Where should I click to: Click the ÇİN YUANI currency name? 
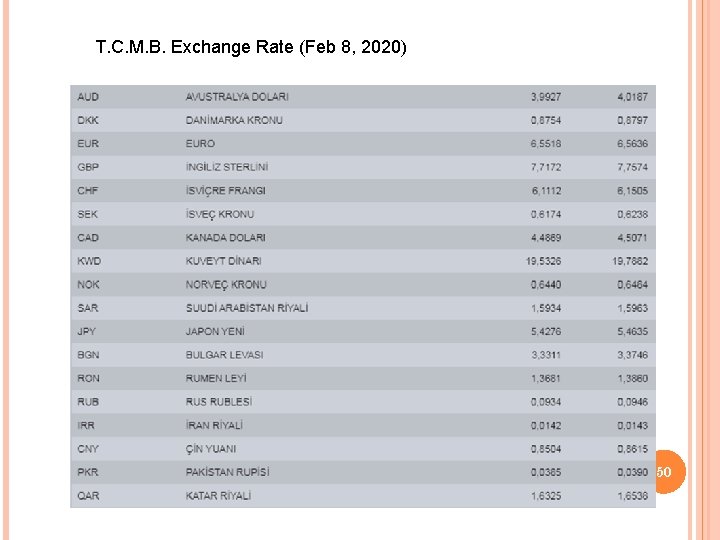tap(211, 449)
